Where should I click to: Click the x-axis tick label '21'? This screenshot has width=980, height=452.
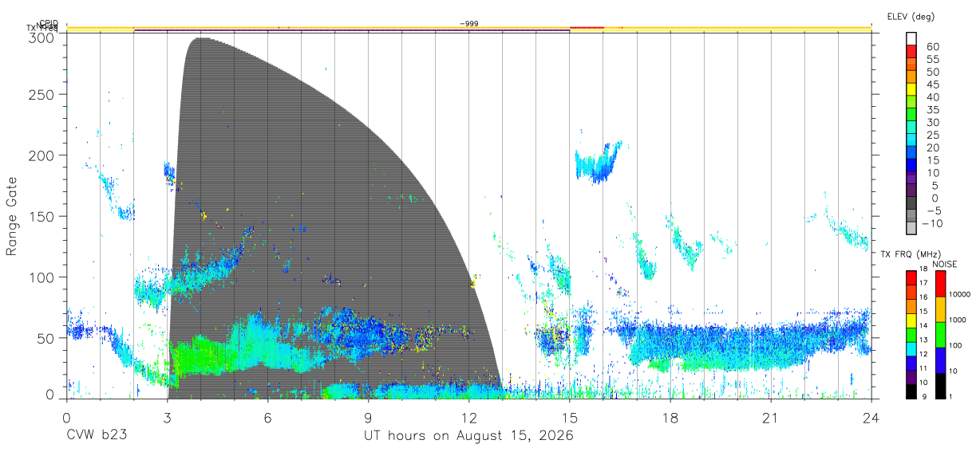point(771,418)
